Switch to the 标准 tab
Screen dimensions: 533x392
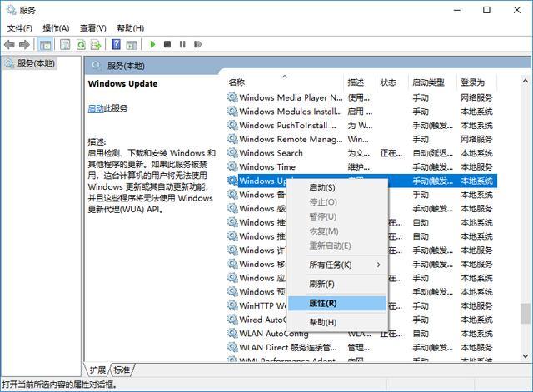coord(122,370)
